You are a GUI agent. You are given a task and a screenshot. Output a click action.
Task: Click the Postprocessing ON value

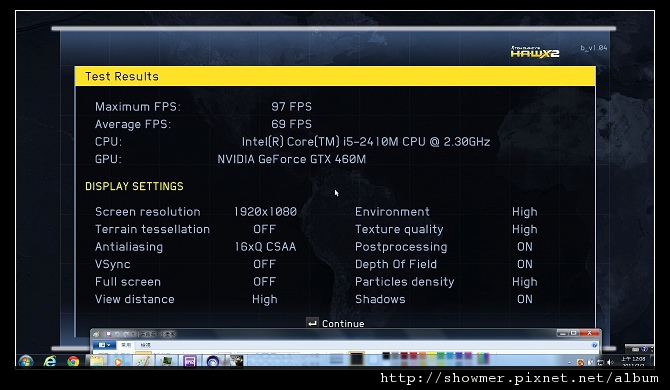[x=525, y=246]
